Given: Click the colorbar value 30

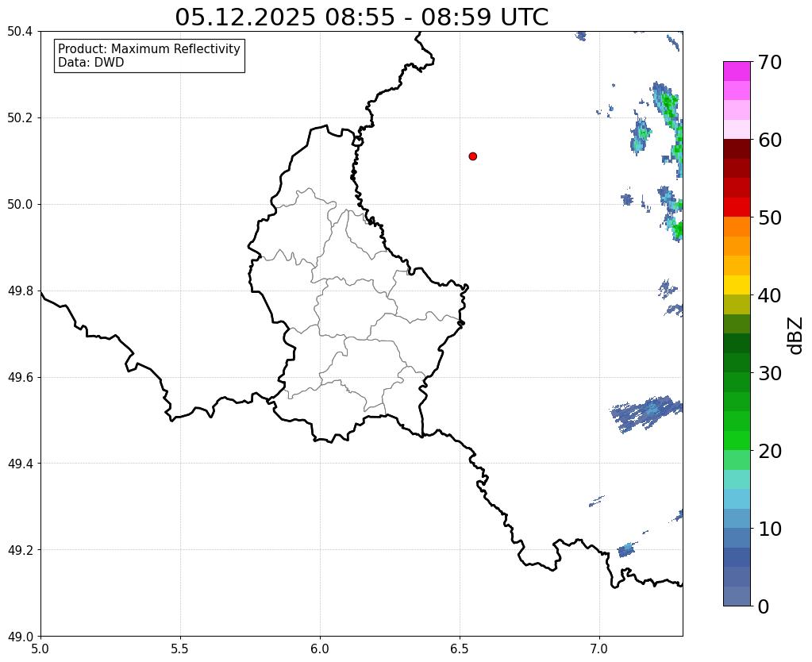Looking at the screenshot, I should 770,373.
